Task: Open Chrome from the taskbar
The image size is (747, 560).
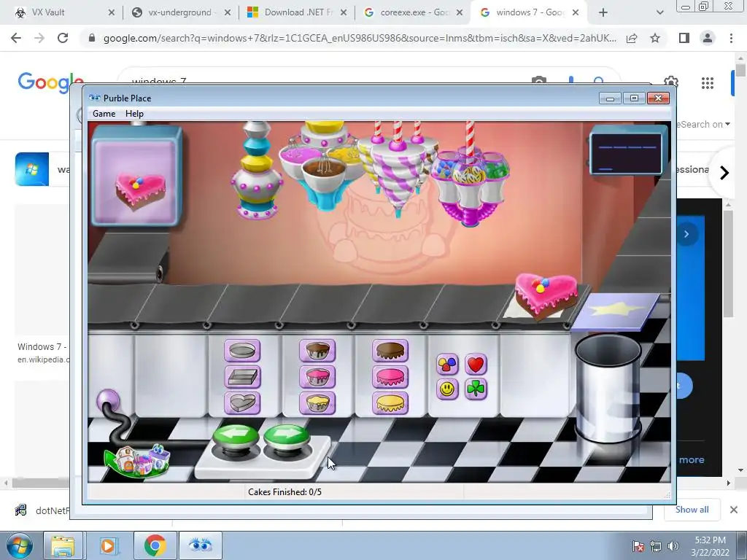Action: [x=155, y=545]
